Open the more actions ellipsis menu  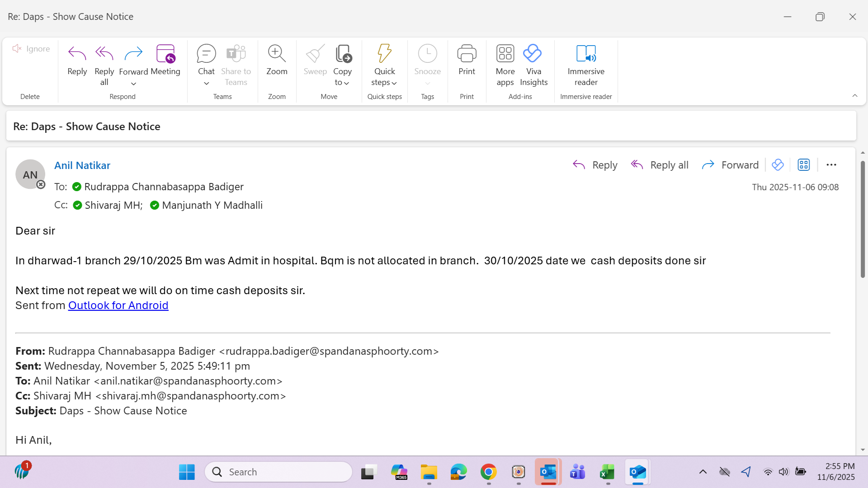(x=831, y=165)
